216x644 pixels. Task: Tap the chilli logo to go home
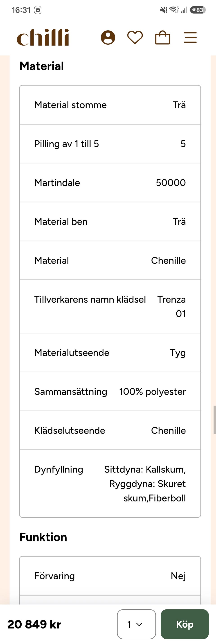pos(43,37)
